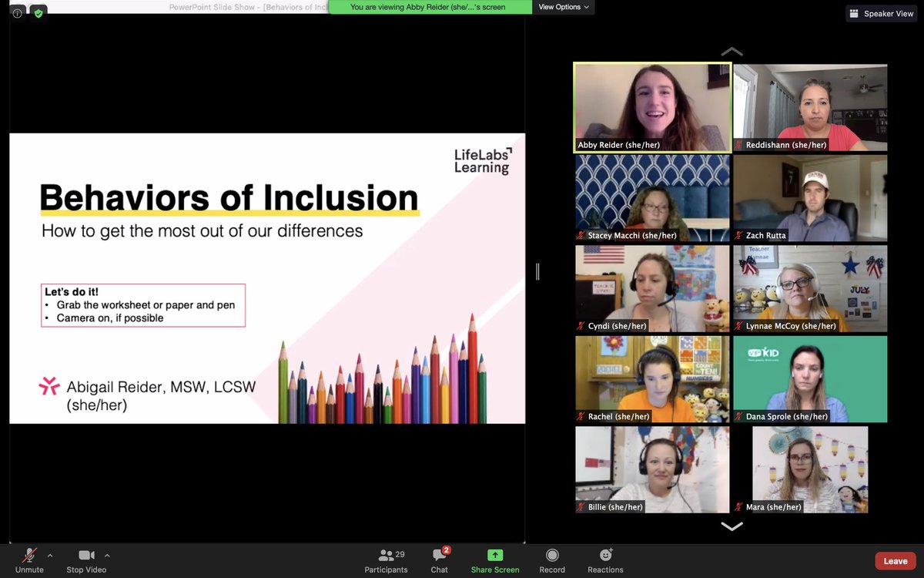The width and height of the screenshot is (924, 578).
Task: Go to next page of video thumbnails
Action: point(731,526)
